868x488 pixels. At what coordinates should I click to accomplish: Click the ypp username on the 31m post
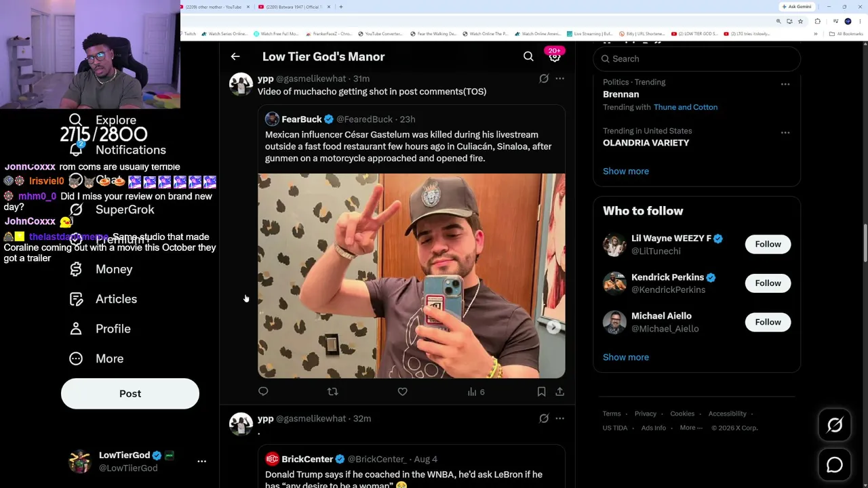(265, 79)
